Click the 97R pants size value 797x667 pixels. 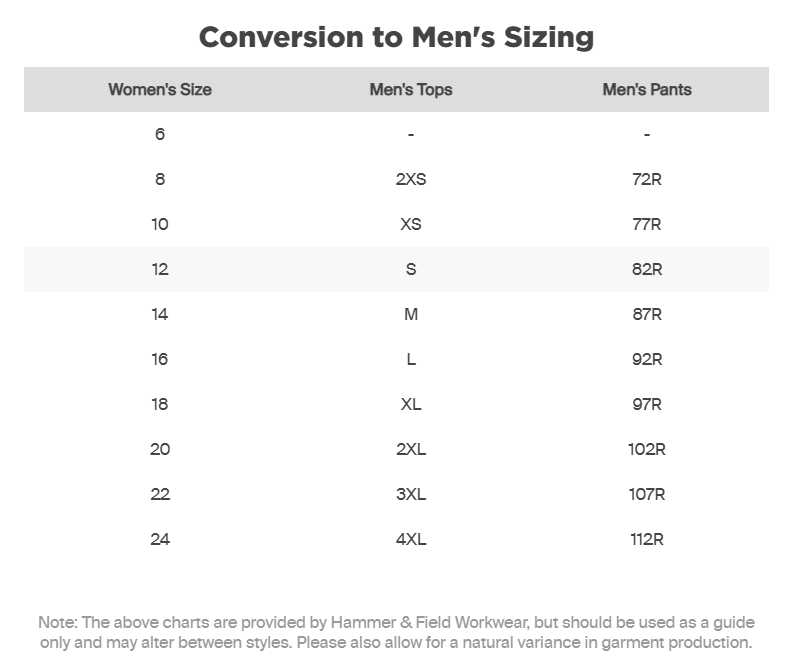647,404
